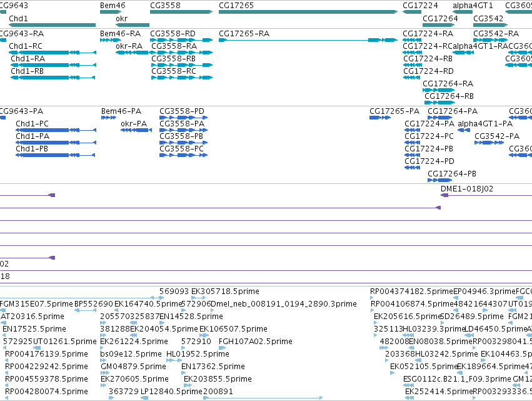The image size is (532, 401).
Task: Click the CG17264 gene label
Action: (x=440, y=19)
